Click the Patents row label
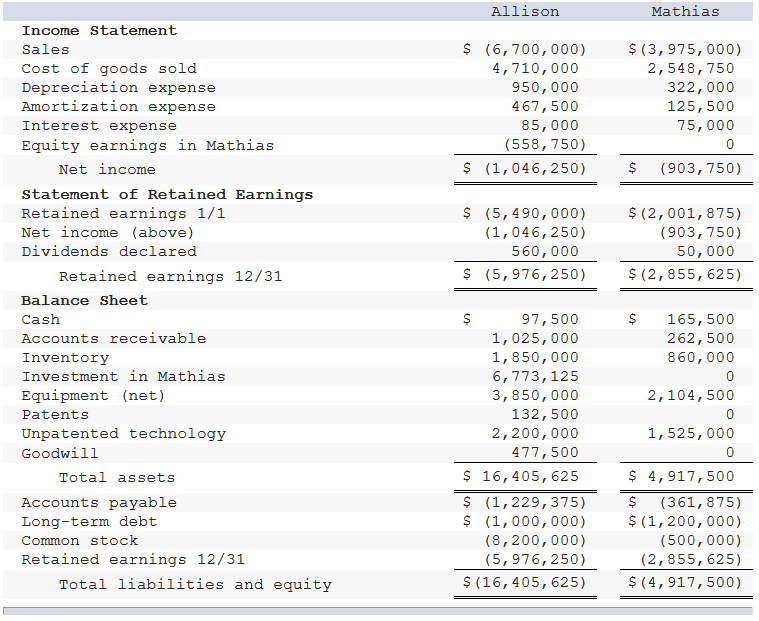 55,415
